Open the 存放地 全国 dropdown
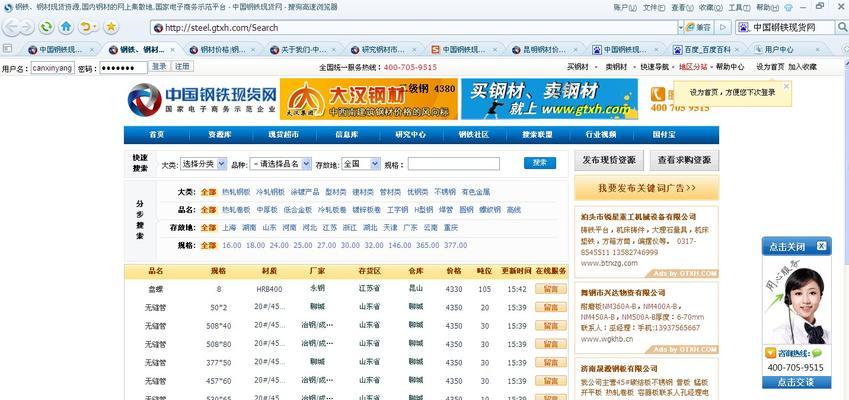This screenshot has width=849, height=400. click(361, 163)
